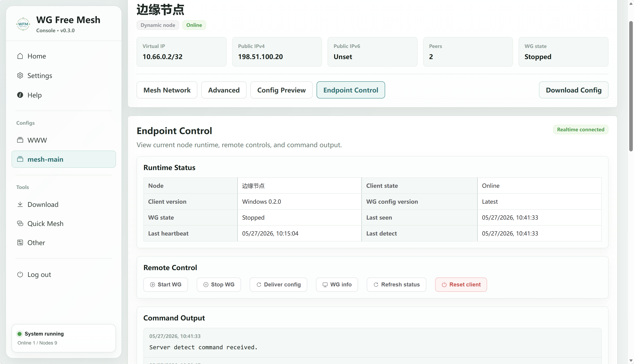Log out of the console
Viewport: 634px width, 364px height.
64,274
